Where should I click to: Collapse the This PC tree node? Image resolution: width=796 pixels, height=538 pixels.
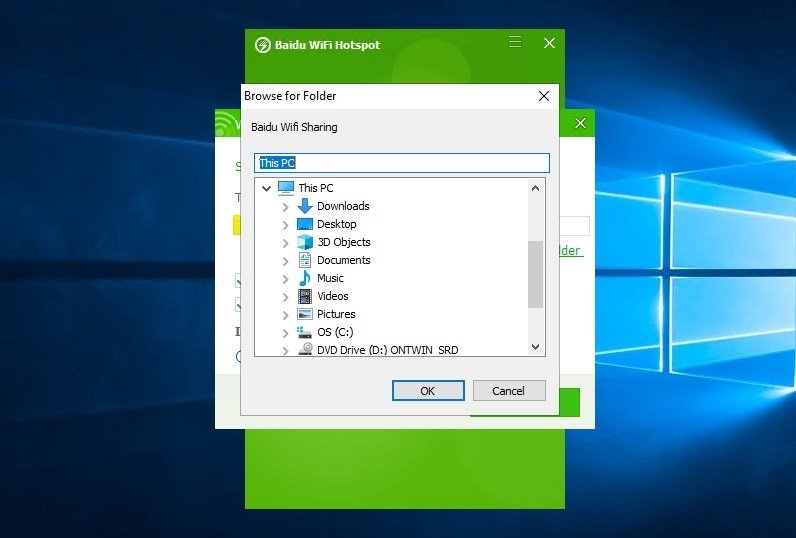[x=267, y=188]
